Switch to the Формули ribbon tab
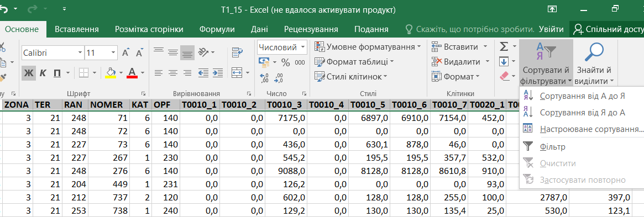Screen dimensions: 644x217 (217, 29)
